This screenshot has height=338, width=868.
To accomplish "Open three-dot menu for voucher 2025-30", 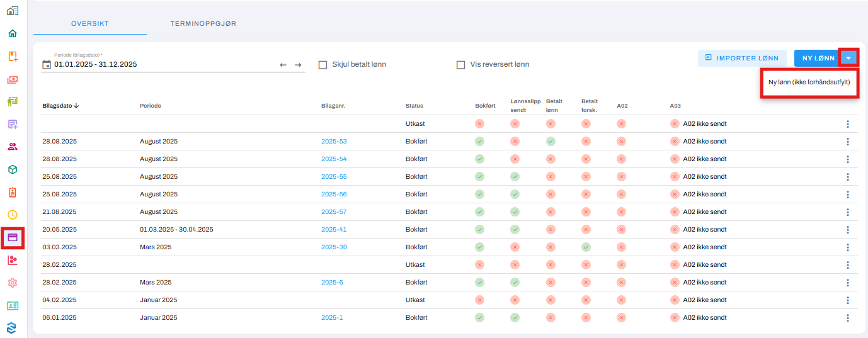I will pos(848,247).
